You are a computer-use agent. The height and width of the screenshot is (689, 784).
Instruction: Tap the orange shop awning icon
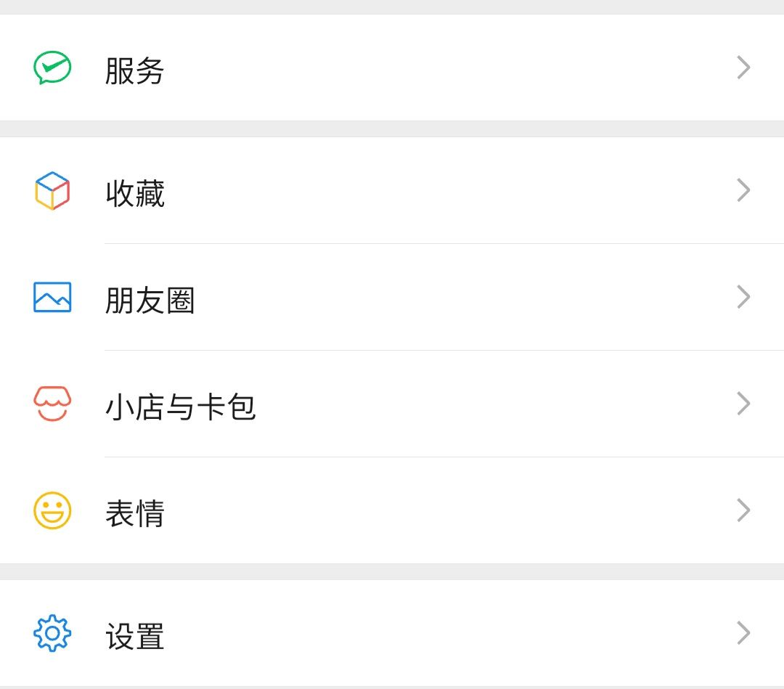[52, 404]
